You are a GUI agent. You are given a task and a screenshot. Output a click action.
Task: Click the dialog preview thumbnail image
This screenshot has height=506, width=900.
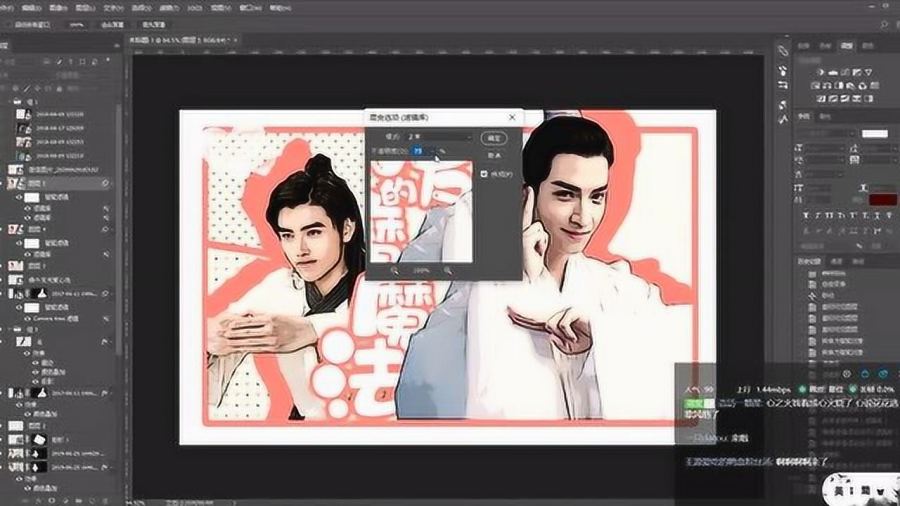[x=421, y=212]
